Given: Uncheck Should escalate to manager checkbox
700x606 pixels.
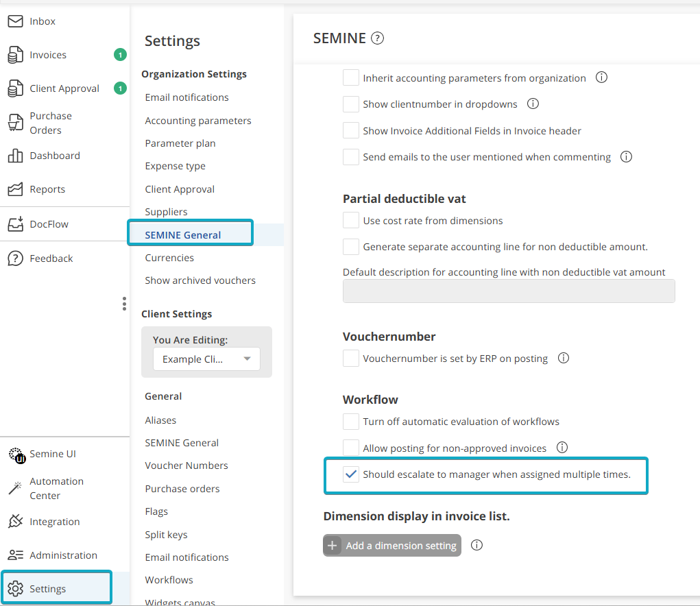Looking at the screenshot, I should click(x=351, y=474).
